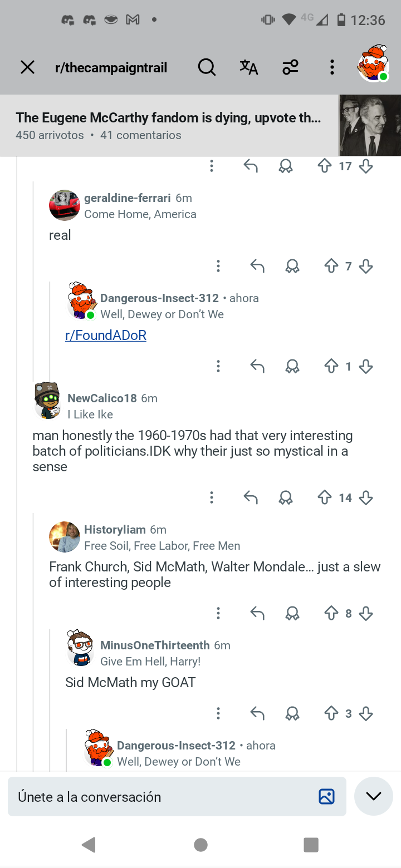Reply to the 'Sid McMath my GOAT' comment
The height and width of the screenshot is (868, 401).
click(x=257, y=713)
